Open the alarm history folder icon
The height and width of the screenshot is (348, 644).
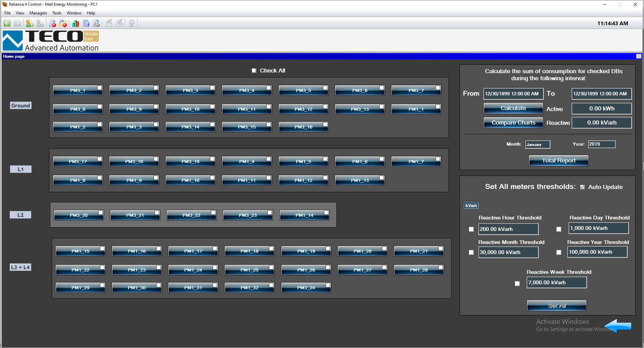[63, 23]
